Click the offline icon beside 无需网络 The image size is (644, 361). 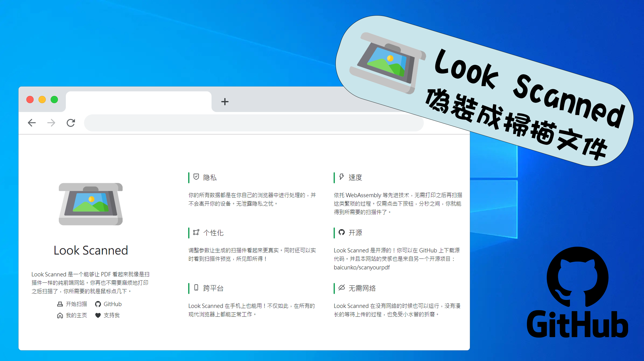342,288
